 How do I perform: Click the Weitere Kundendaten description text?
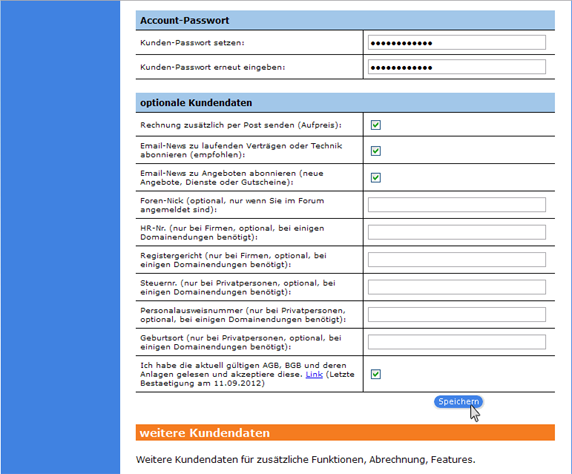pos(306,459)
